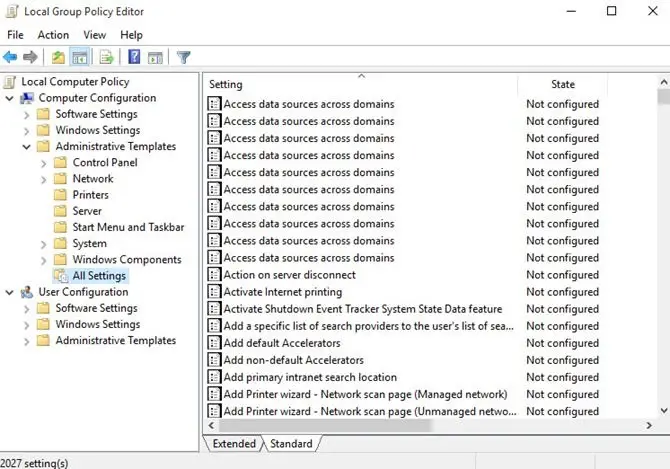Click the vertical scrollbar thumb
The width and height of the screenshot is (670, 469).
[664, 96]
